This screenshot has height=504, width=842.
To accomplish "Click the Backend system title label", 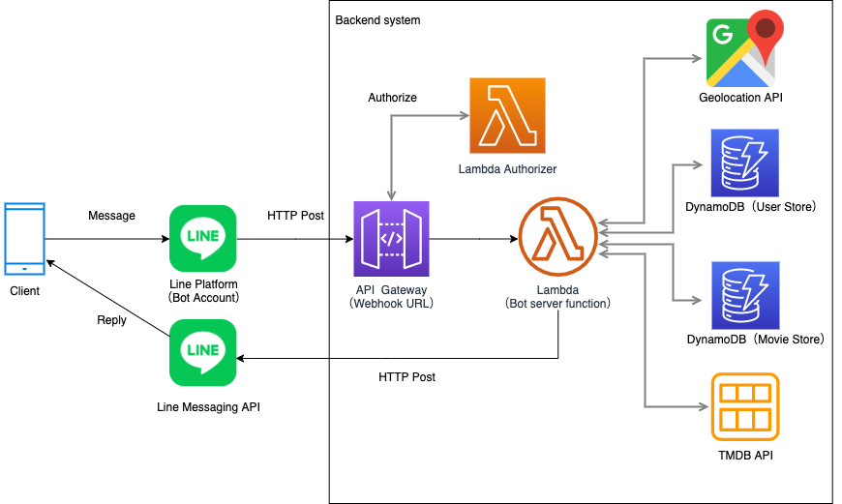I will [377, 20].
